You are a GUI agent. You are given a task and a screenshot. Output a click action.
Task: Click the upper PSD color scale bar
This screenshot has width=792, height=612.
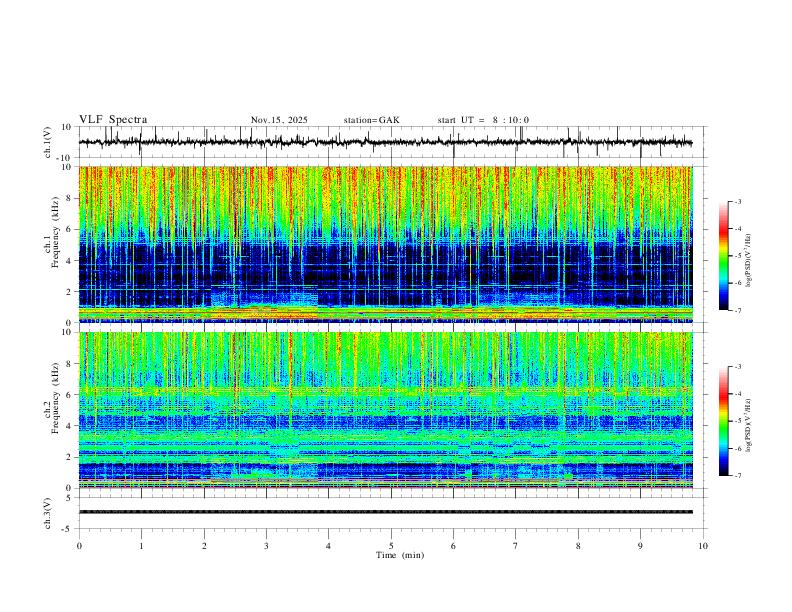[x=723, y=256]
